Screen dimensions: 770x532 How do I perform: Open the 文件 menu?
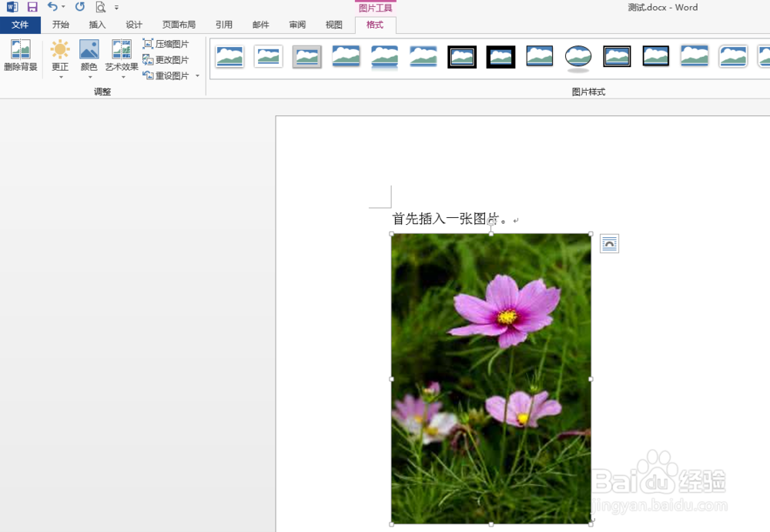pyautogui.click(x=21, y=25)
